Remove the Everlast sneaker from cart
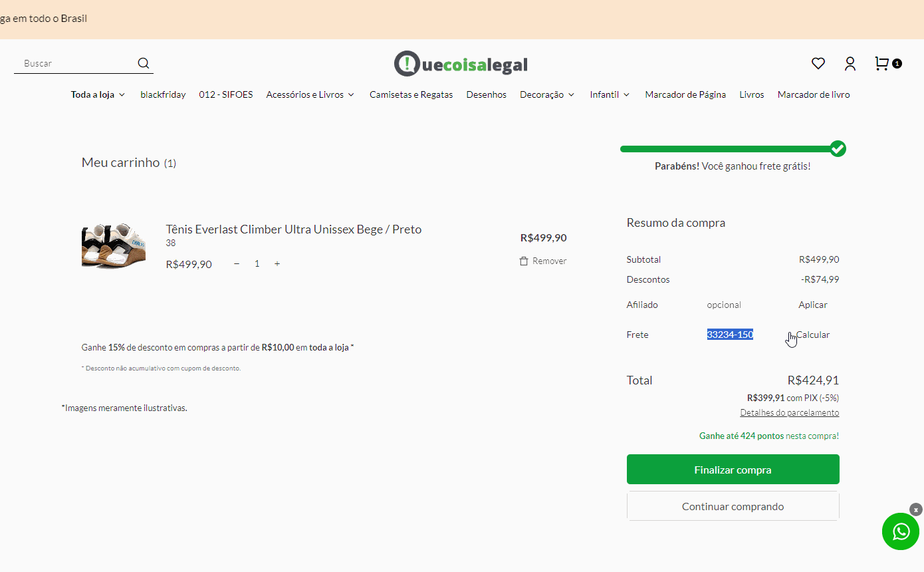The image size is (924, 572). 543,261
